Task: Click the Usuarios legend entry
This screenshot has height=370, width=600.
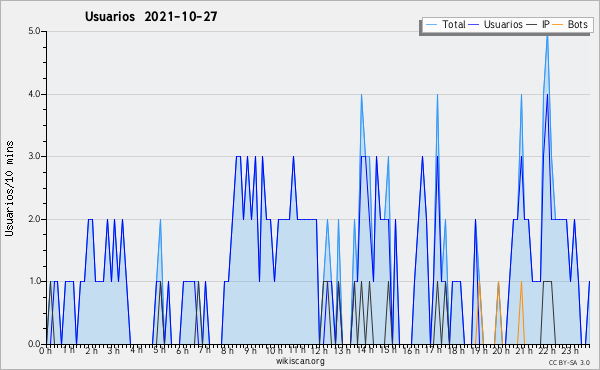Action: point(496,24)
